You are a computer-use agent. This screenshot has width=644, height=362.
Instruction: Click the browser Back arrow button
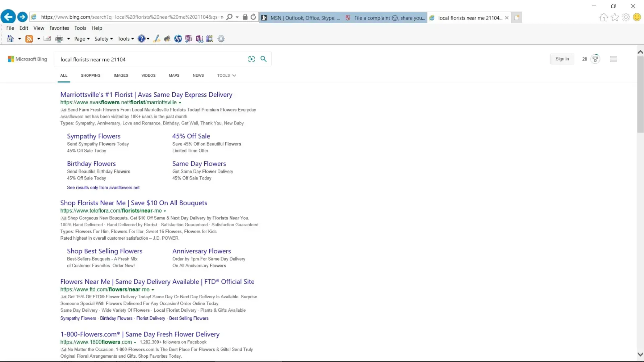click(x=8, y=17)
